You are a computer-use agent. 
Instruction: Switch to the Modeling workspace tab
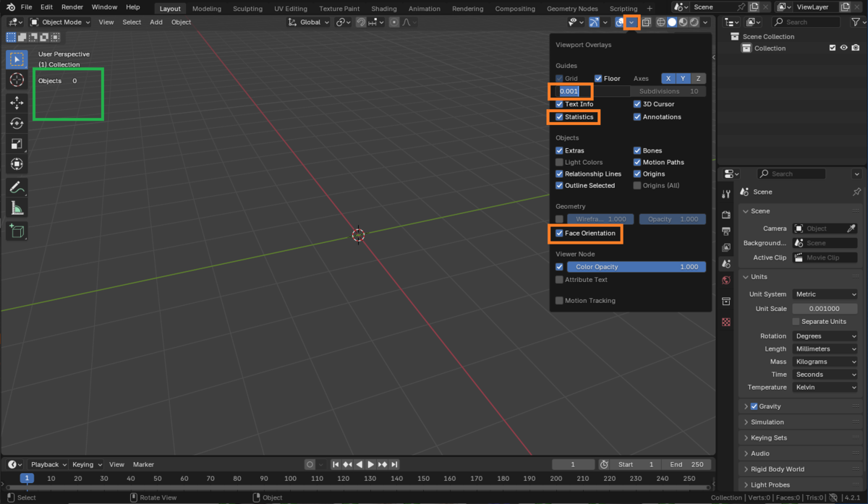tap(207, 9)
